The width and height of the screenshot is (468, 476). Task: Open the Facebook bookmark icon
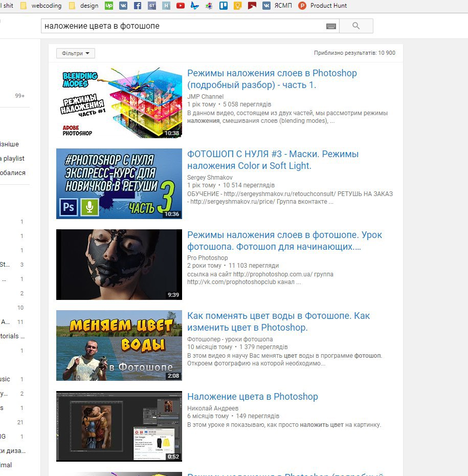pos(138,6)
